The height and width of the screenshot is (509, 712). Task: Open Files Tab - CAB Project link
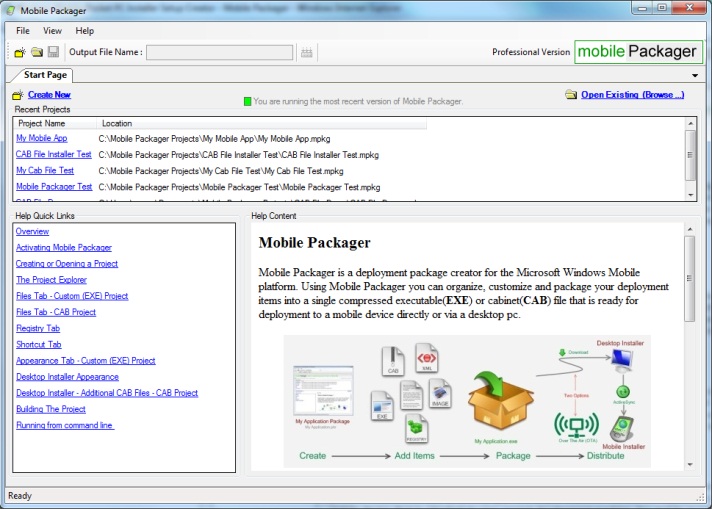(x=56, y=312)
